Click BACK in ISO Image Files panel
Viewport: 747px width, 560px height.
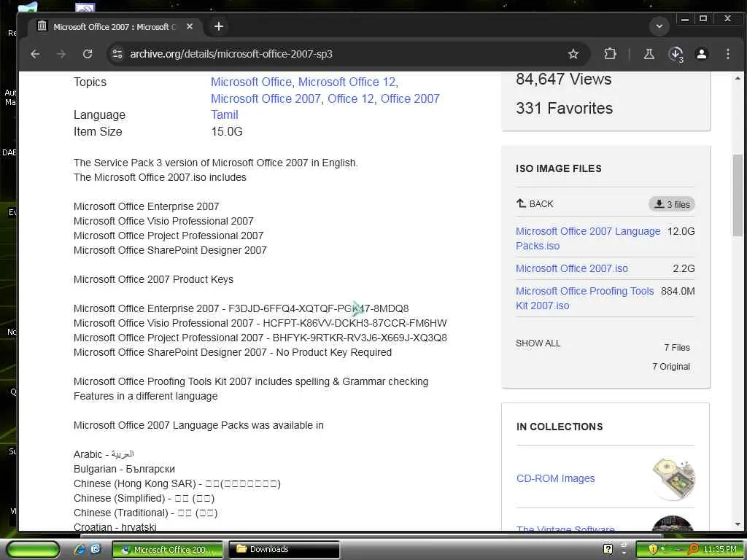tap(535, 204)
